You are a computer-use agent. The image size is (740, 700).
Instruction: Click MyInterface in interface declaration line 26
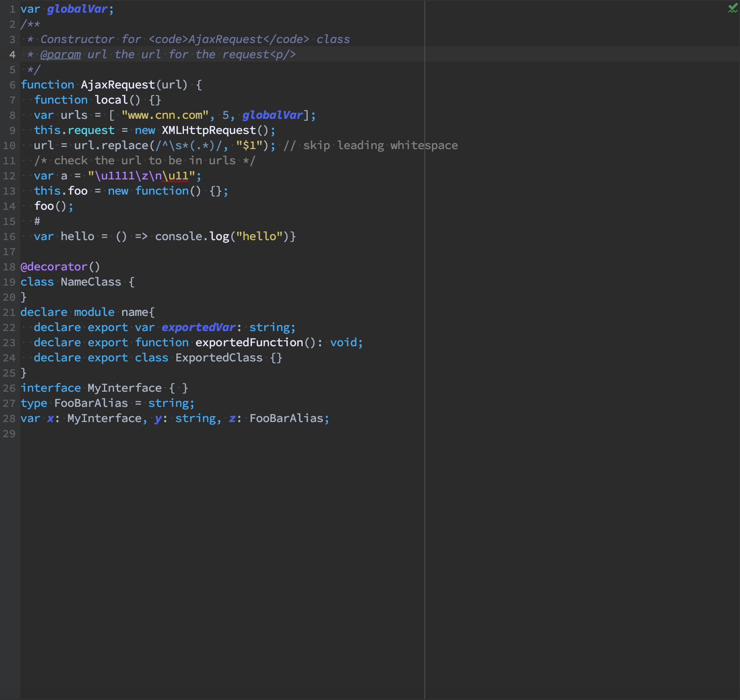(125, 388)
